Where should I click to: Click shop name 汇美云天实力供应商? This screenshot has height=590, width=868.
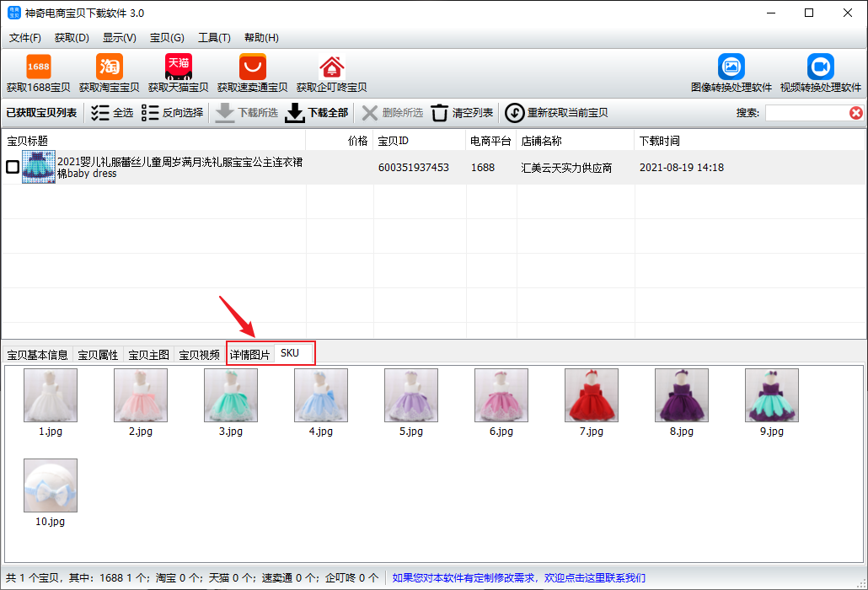pyautogui.click(x=566, y=168)
